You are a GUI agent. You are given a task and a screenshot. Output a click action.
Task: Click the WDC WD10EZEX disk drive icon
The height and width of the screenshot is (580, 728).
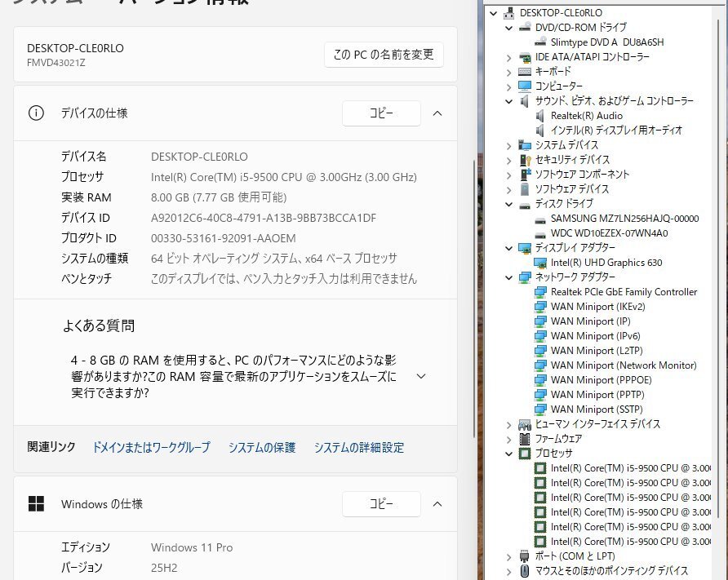pyautogui.click(x=540, y=233)
